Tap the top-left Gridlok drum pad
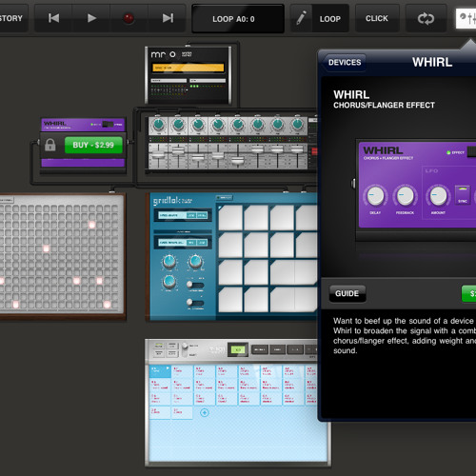Screen dimensions: 476x476 (230, 218)
